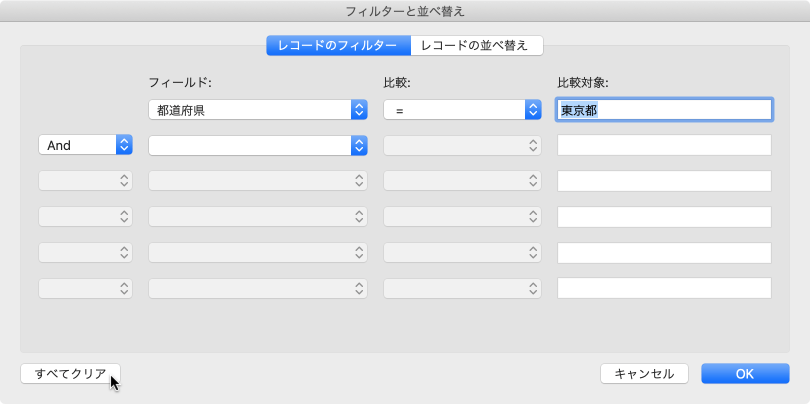810x404 pixels.
Task: Switch to レコードのフィルター tab
Action: coord(338,45)
